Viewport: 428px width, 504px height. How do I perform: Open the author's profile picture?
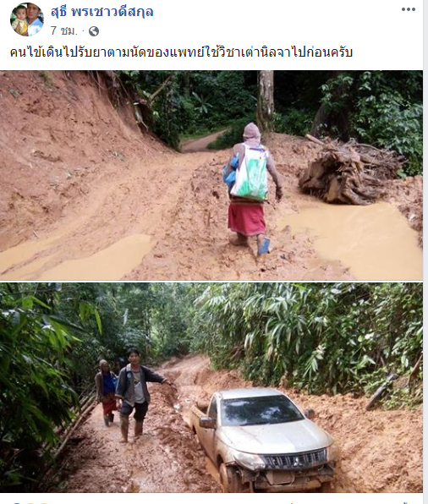pyautogui.click(x=27, y=19)
